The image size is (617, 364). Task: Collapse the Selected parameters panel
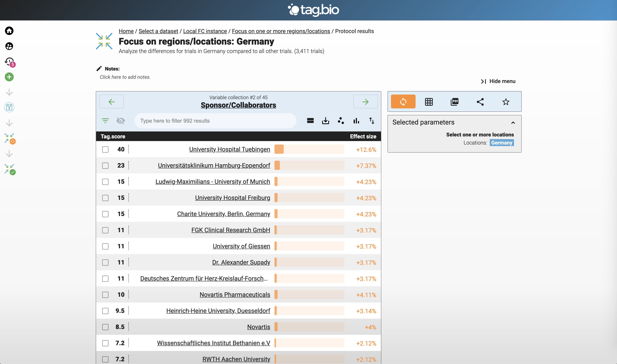[513, 122]
